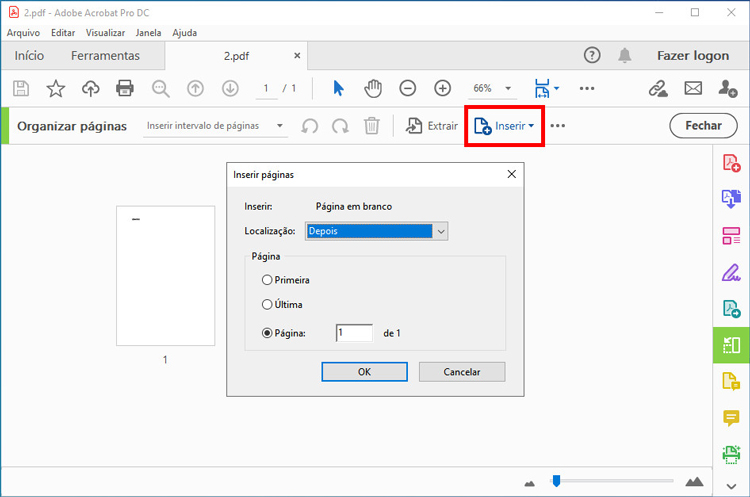Image resolution: width=750 pixels, height=497 pixels.
Task: Click the share link icon
Action: (658, 88)
